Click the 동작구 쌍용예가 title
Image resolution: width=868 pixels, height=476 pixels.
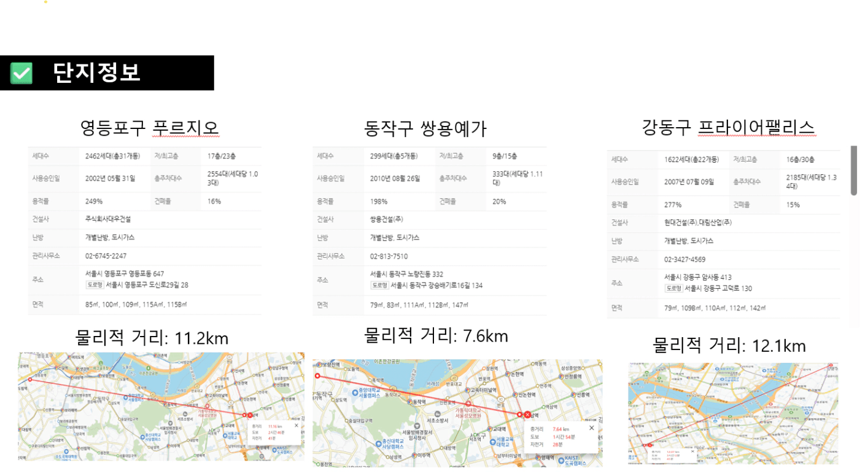coord(425,128)
